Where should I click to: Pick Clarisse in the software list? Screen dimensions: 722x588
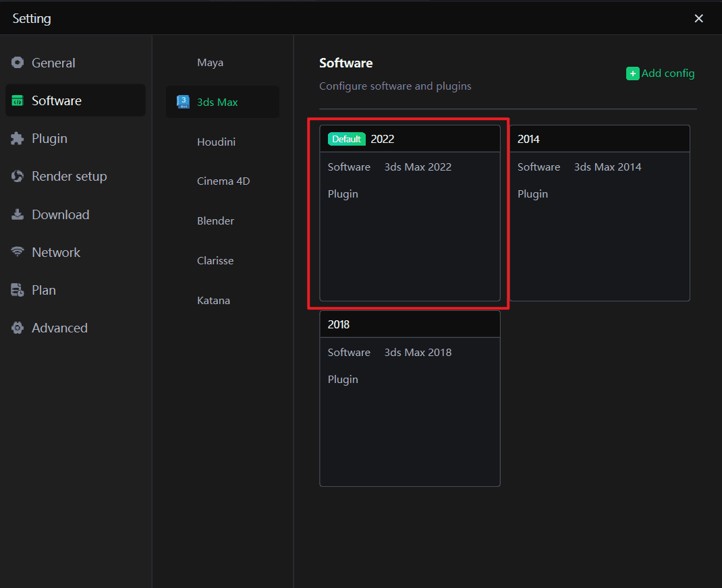[x=215, y=261]
